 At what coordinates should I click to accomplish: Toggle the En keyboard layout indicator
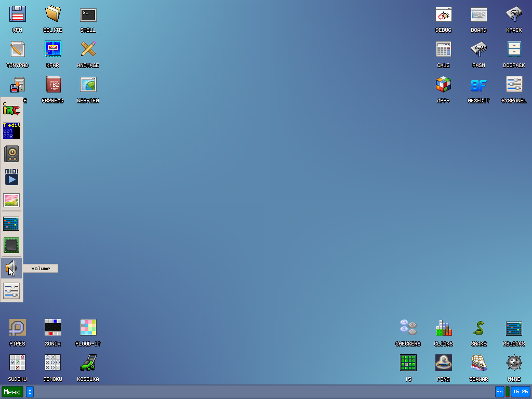click(x=499, y=392)
